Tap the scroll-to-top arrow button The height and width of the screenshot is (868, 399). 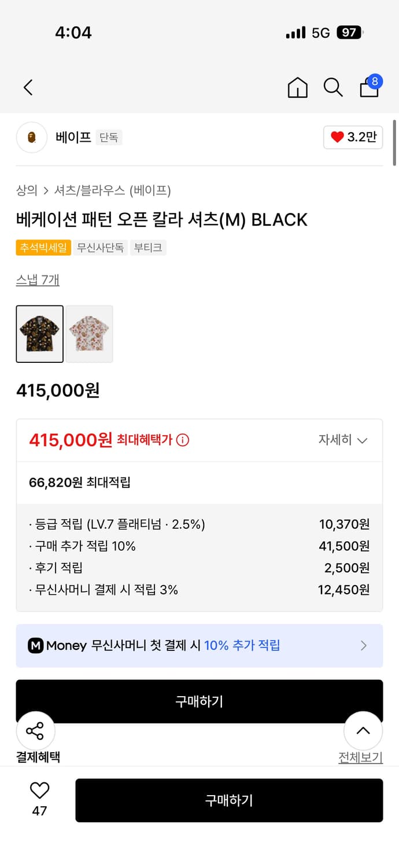pyautogui.click(x=363, y=731)
